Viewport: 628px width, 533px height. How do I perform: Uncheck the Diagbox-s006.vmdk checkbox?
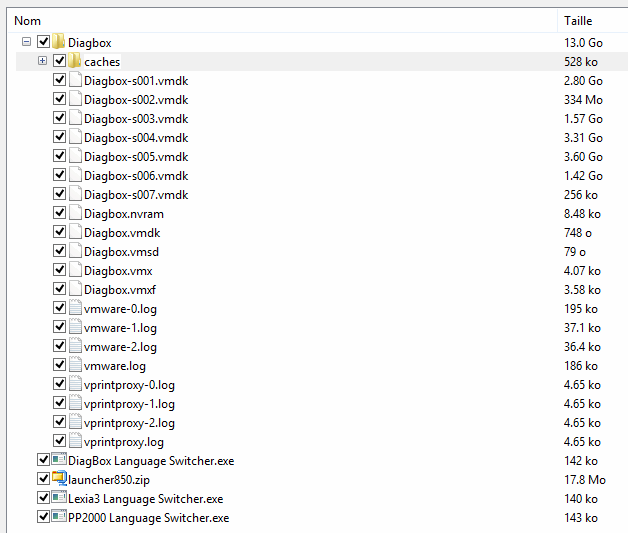coord(59,175)
